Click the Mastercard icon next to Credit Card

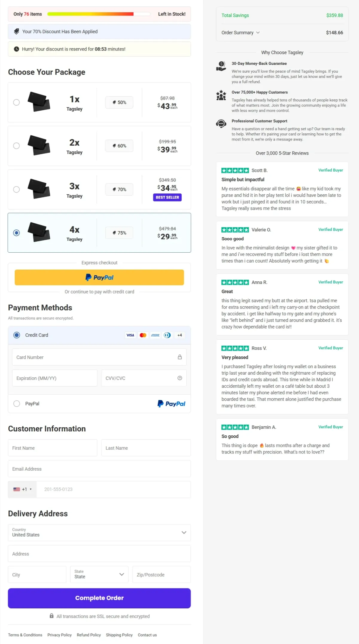143,335
